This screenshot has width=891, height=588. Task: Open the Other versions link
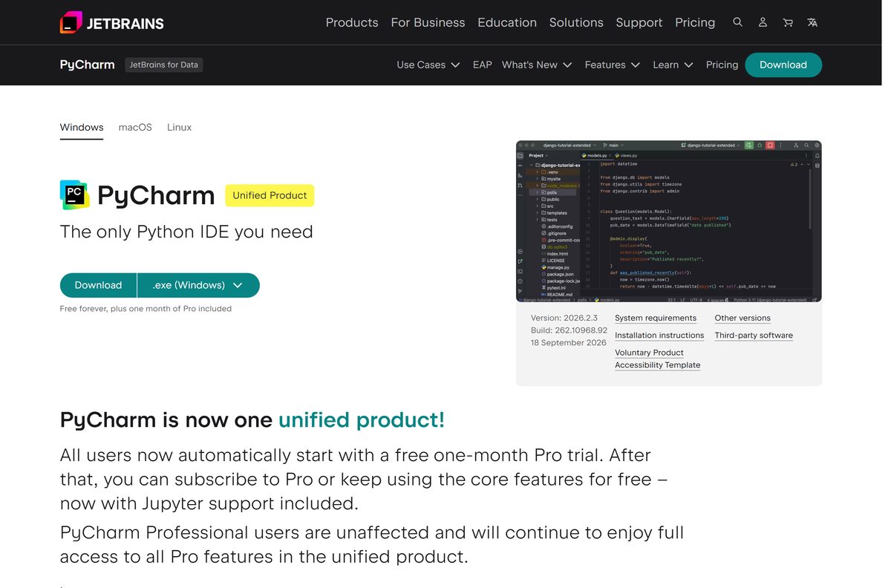click(742, 318)
